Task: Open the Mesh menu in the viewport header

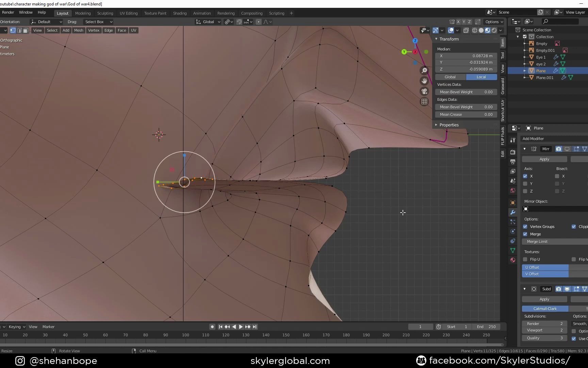Action: click(x=79, y=30)
